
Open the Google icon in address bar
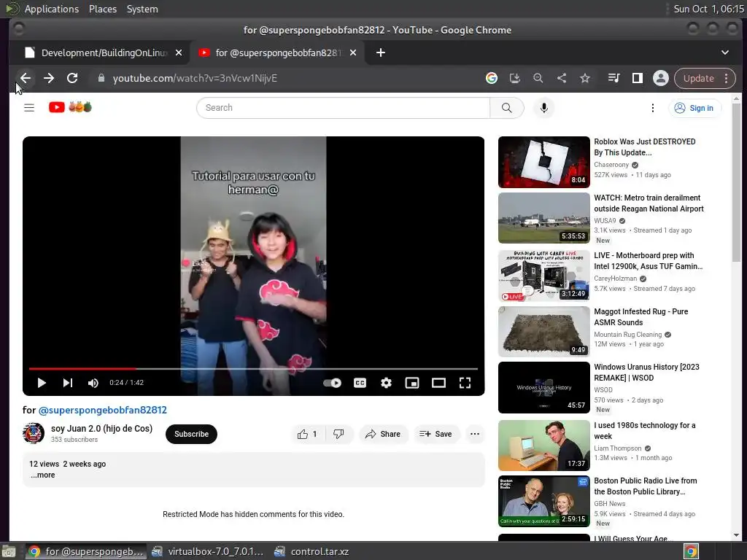pos(492,78)
